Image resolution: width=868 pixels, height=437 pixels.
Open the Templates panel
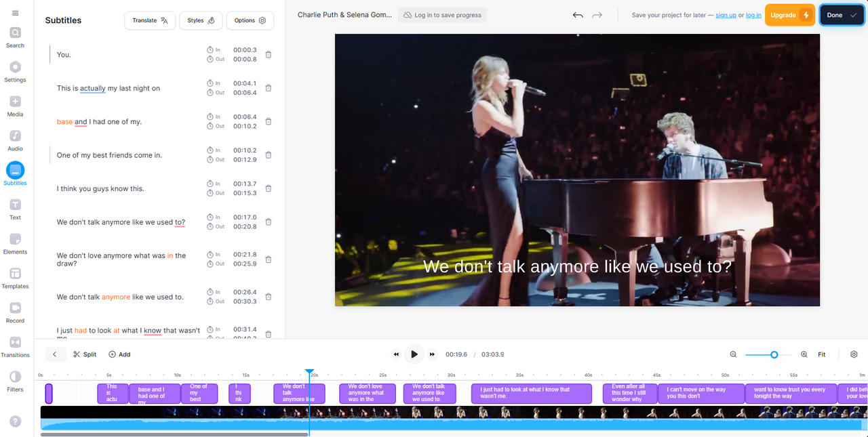(15, 278)
